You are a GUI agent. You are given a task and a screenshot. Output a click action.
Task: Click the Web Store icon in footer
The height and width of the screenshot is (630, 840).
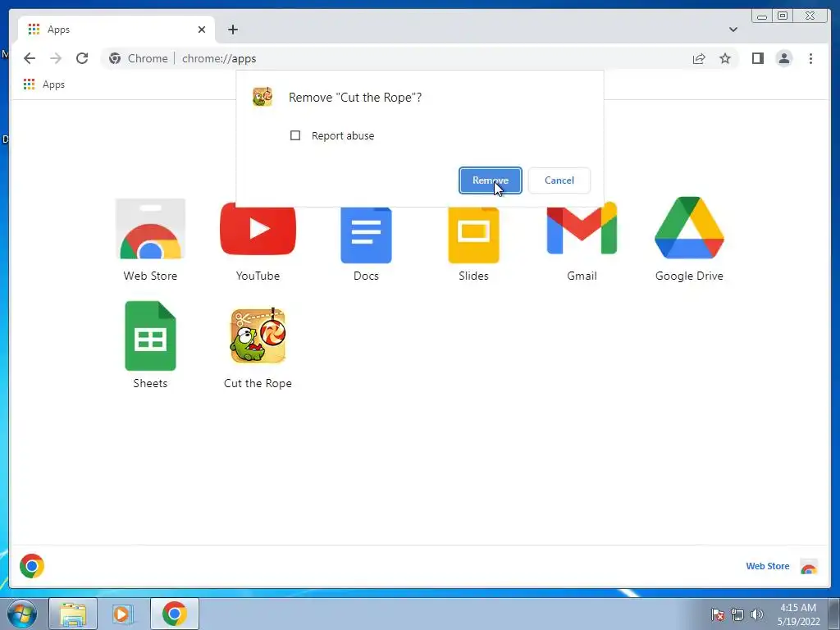click(x=809, y=566)
